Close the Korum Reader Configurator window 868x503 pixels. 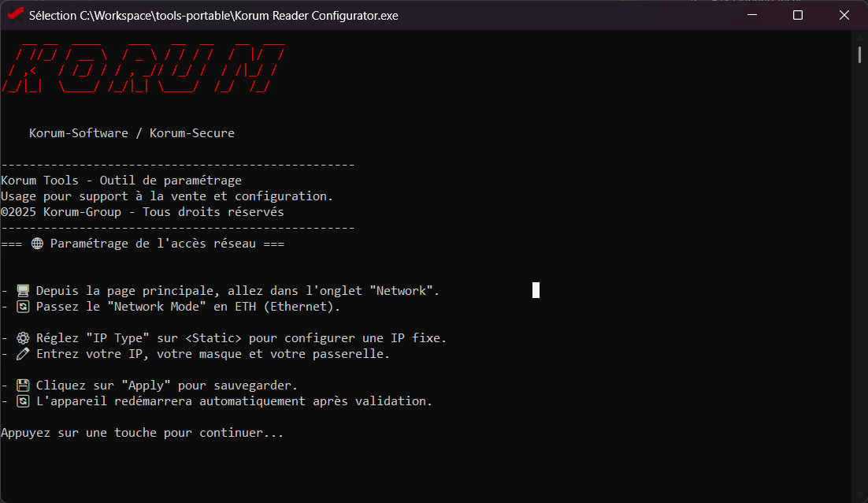[844, 15]
